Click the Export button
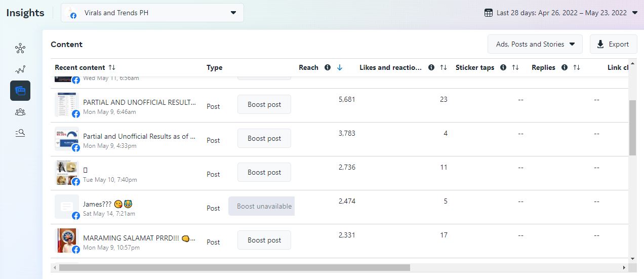 coord(613,44)
